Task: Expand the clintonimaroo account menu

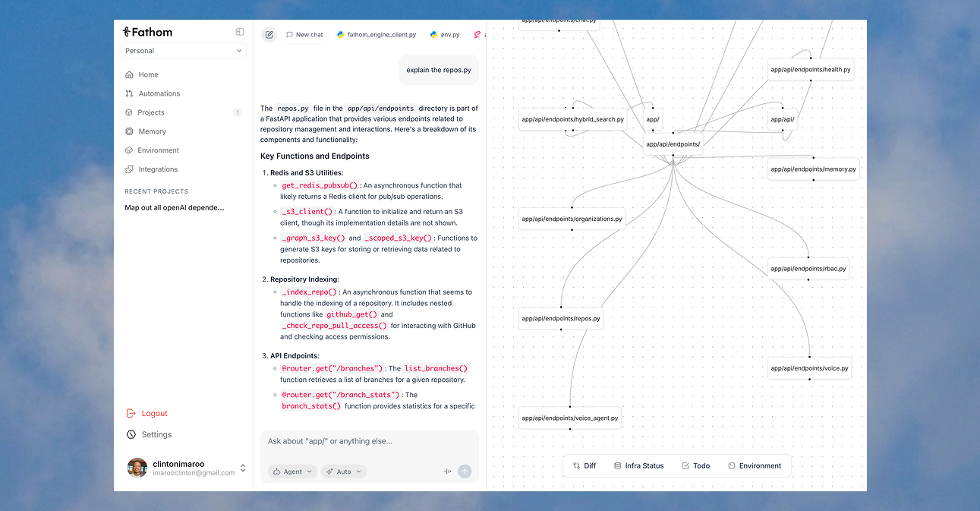Action: tap(243, 468)
